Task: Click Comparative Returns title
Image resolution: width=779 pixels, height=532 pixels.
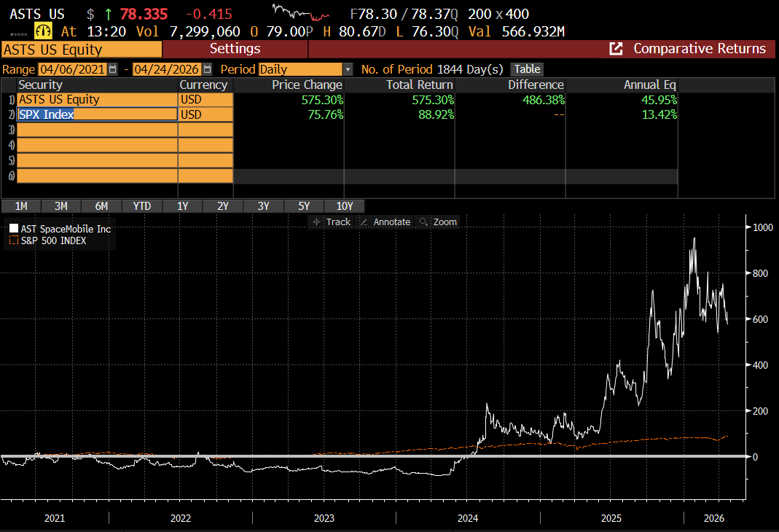Action: pos(700,49)
